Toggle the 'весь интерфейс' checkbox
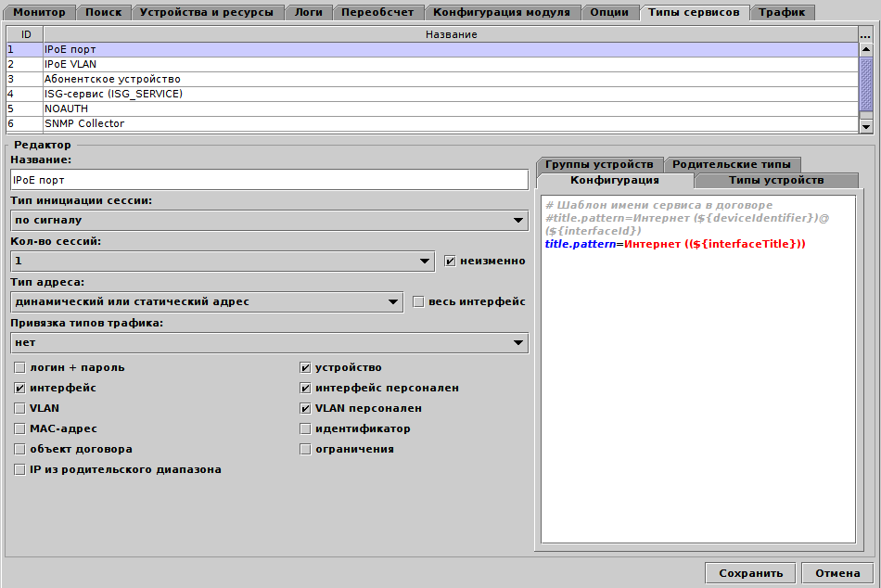Image resolution: width=881 pixels, height=588 pixels. point(417,301)
